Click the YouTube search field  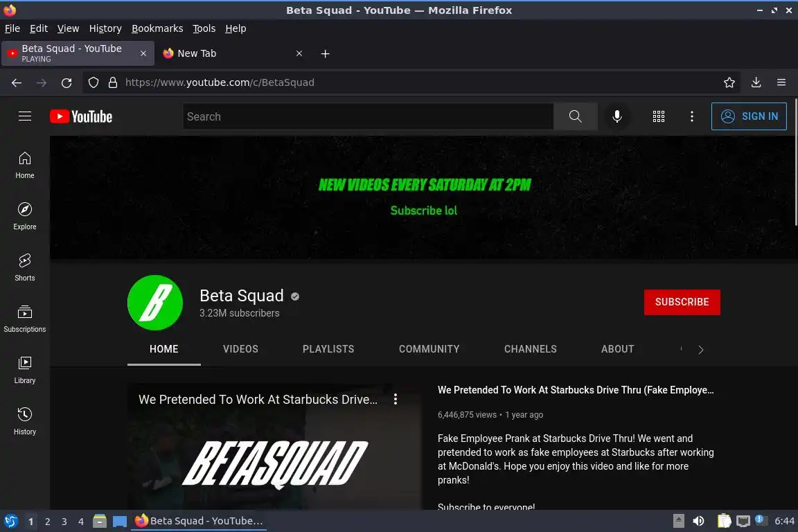pos(367,116)
